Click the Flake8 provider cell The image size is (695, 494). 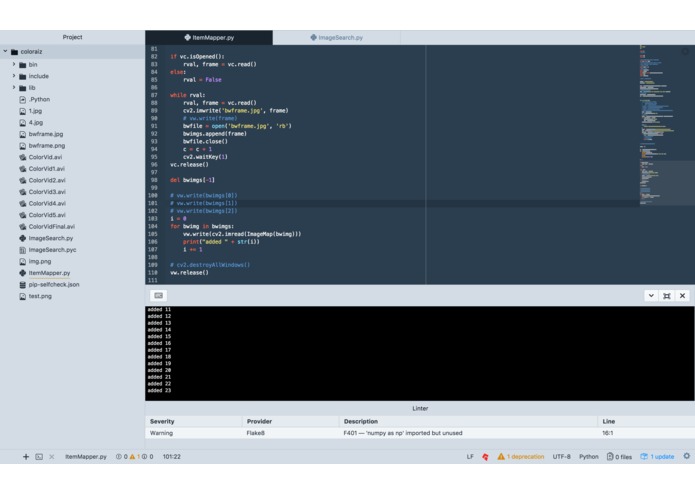(256, 433)
